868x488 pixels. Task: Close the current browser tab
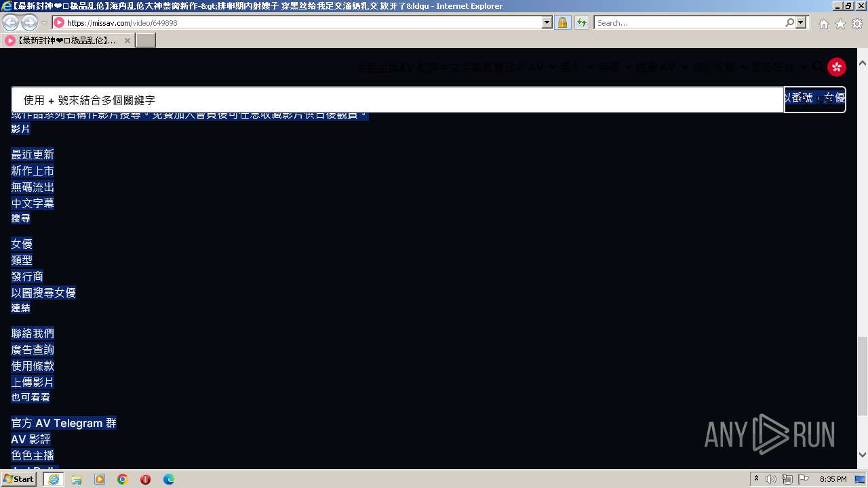point(127,41)
